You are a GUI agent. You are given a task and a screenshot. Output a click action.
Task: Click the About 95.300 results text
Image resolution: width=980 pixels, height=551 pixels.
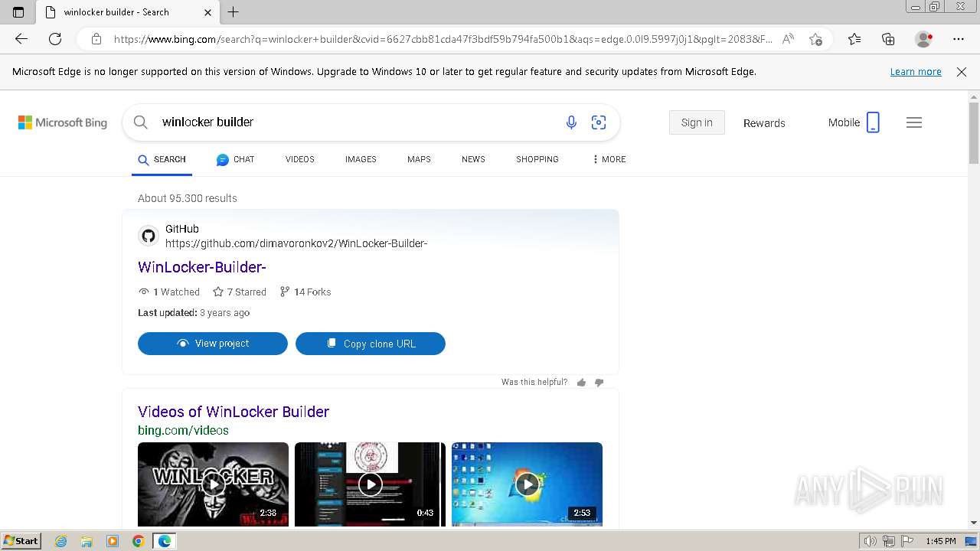(188, 198)
